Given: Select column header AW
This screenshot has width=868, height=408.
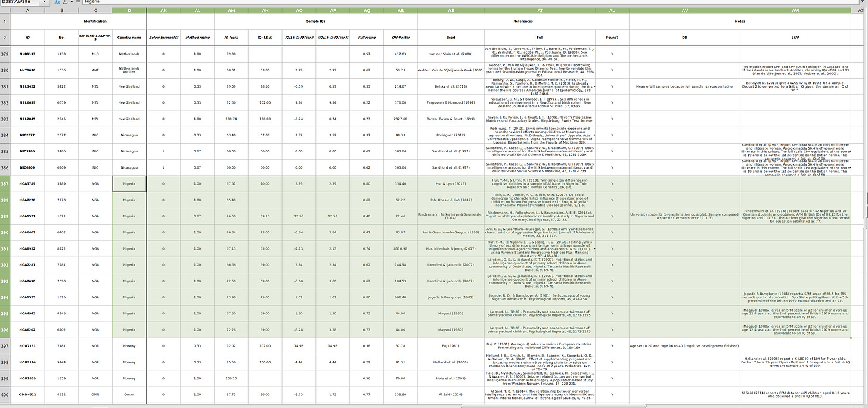Looking at the screenshot, I should (795, 11).
